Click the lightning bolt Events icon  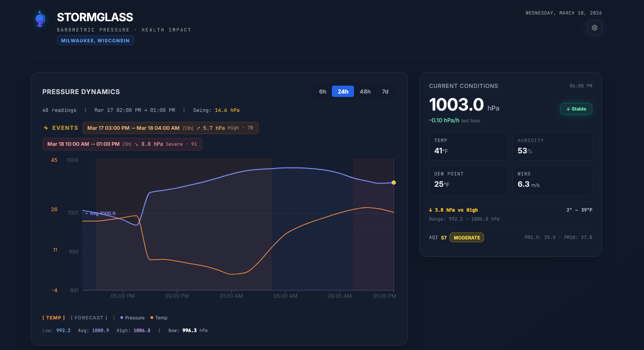[x=46, y=128]
